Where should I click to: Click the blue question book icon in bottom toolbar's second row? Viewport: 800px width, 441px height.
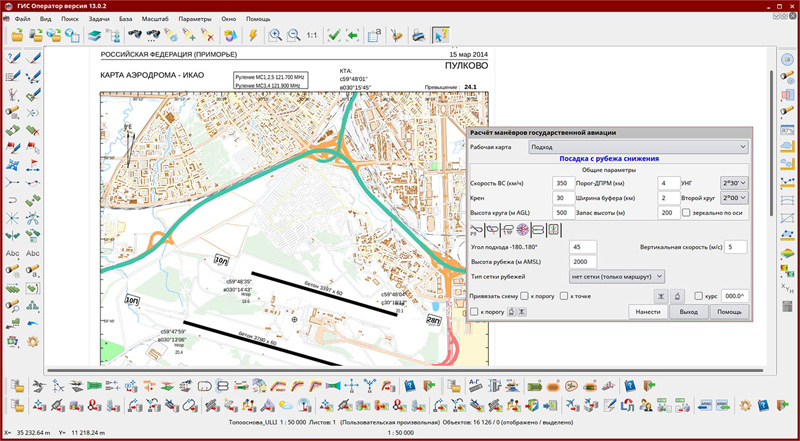(763, 406)
